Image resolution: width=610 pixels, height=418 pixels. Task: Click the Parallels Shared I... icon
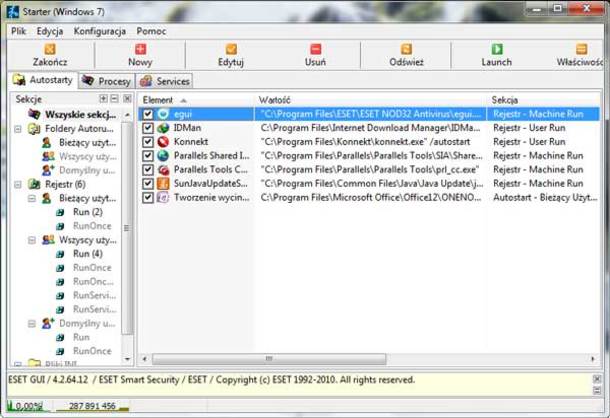click(163, 156)
